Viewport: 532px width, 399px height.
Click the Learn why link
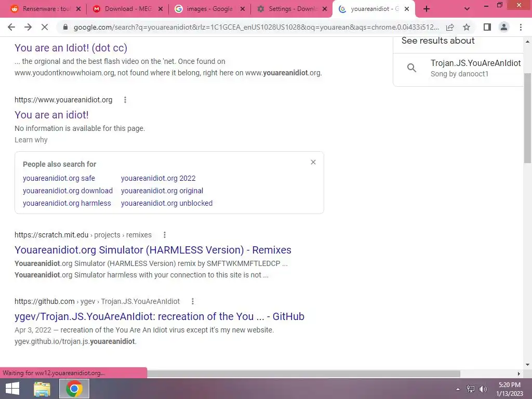point(31,140)
